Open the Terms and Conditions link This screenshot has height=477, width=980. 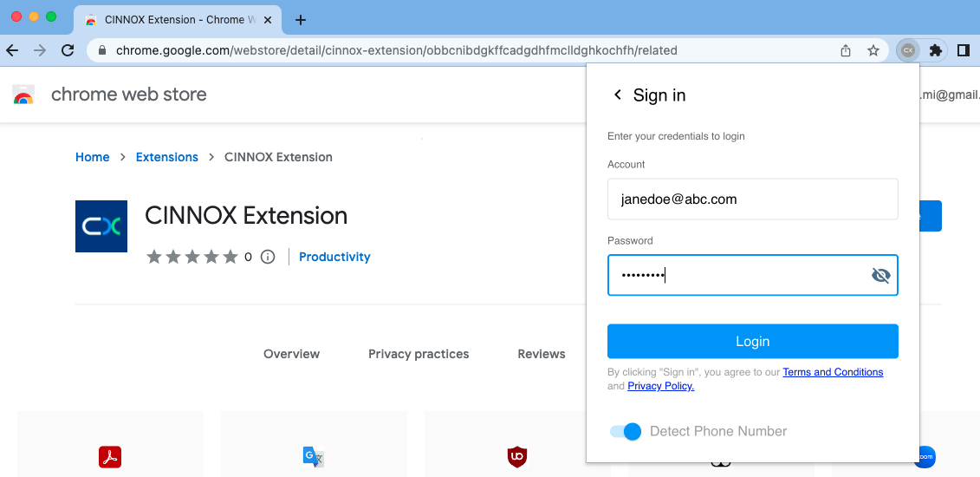[833, 372]
